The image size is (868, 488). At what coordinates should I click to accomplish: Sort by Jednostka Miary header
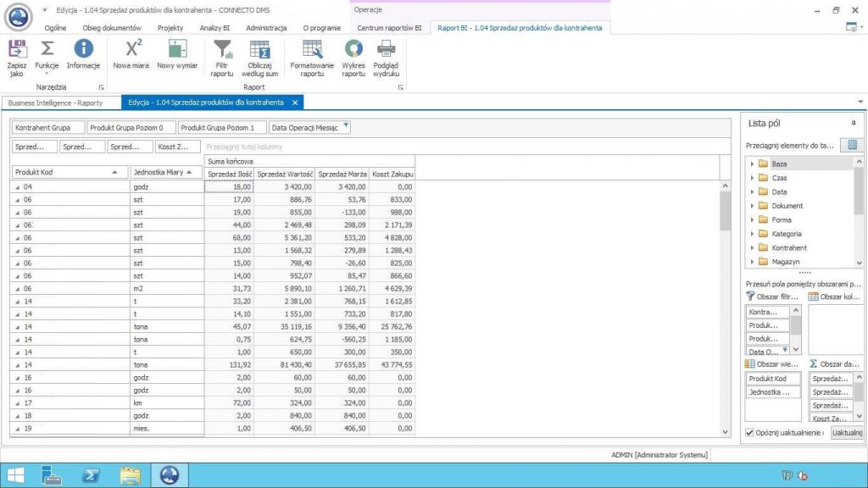tap(166, 172)
